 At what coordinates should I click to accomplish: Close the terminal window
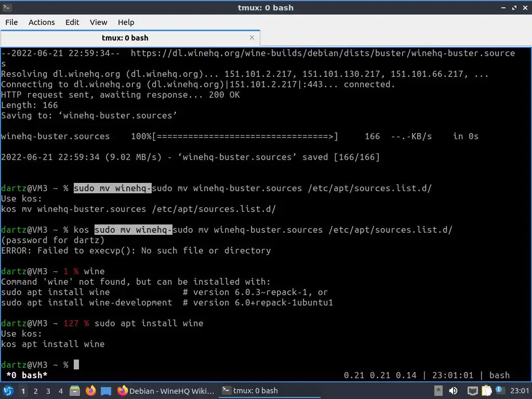click(x=525, y=7)
